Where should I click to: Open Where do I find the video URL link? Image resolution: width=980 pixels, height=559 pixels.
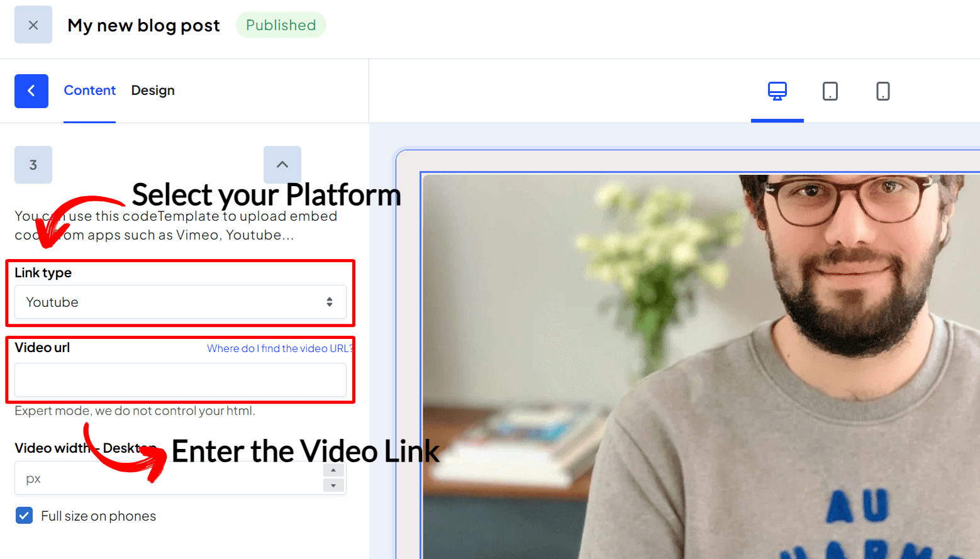(x=279, y=348)
